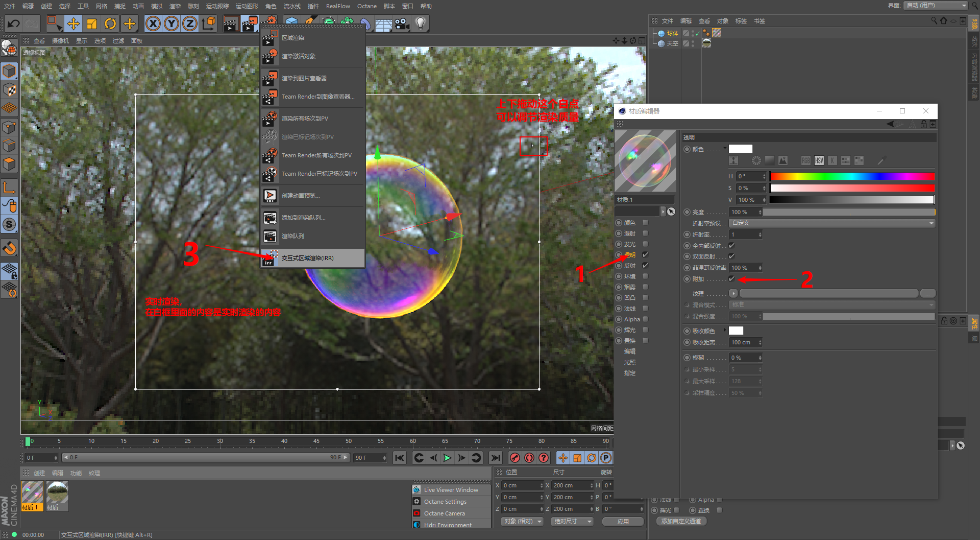
Task: Click picture-from-image icon in color row
Action: (x=783, y=160)
